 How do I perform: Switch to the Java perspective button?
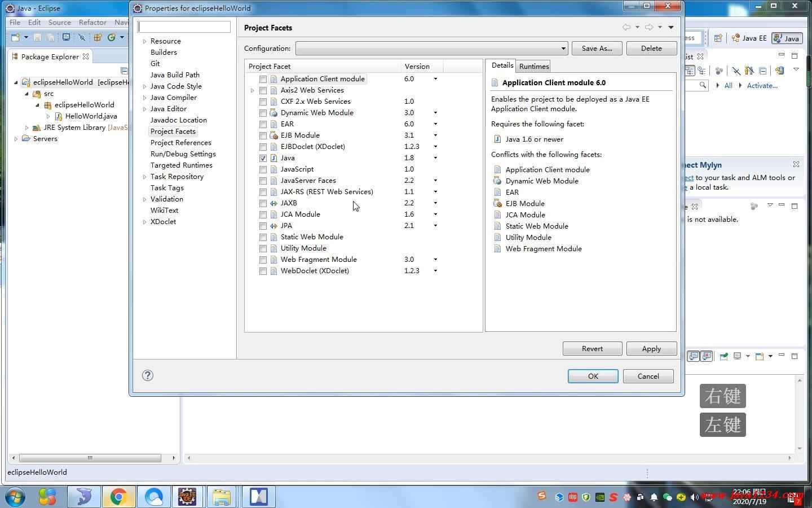(x=787, y=38)
